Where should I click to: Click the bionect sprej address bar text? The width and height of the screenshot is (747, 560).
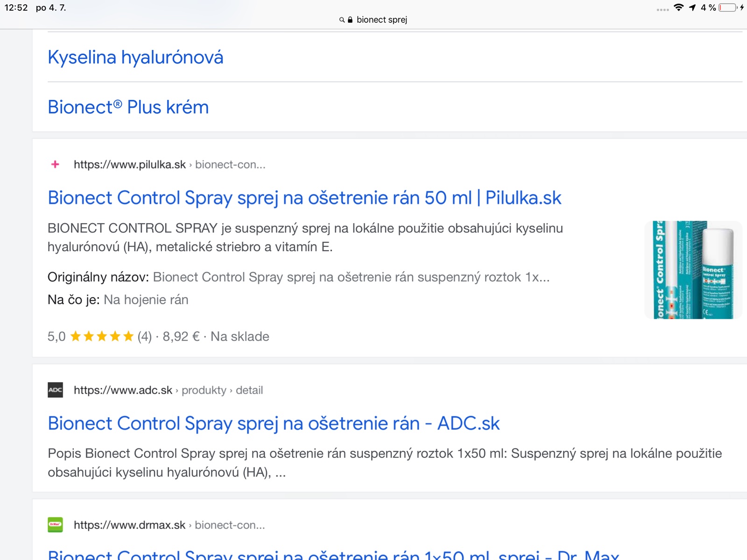381,20
